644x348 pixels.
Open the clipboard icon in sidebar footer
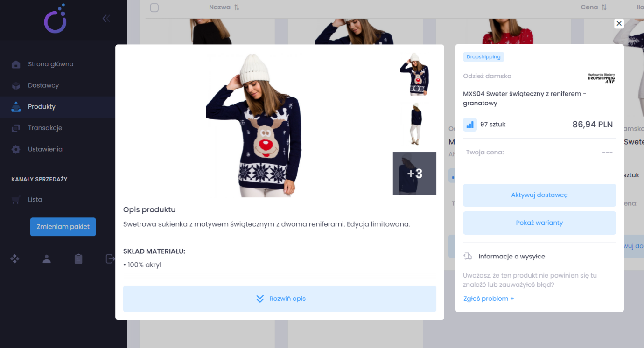tap(78, 258)
